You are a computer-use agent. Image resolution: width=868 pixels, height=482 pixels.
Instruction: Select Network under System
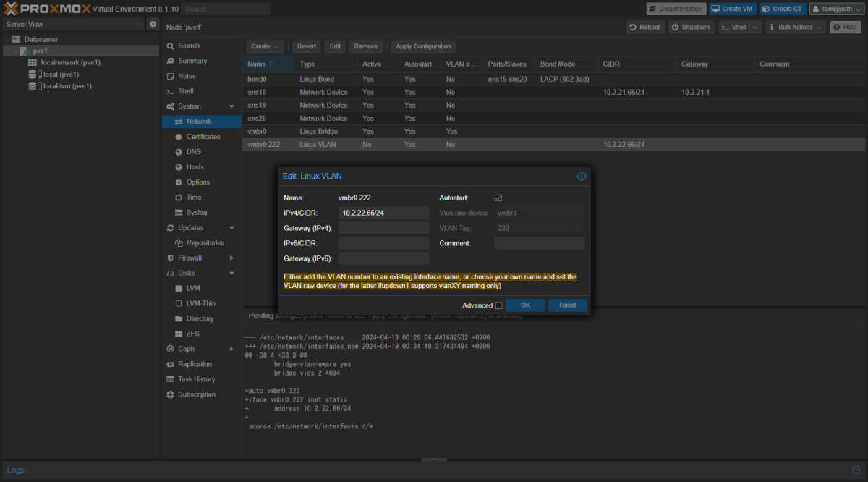pyautogui.click(x=201, y=122)
